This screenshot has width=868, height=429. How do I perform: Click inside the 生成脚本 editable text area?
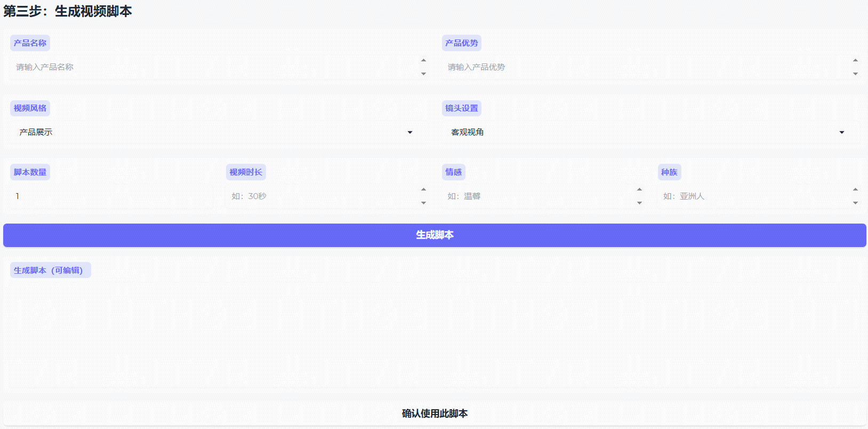[x=434, y=333]
